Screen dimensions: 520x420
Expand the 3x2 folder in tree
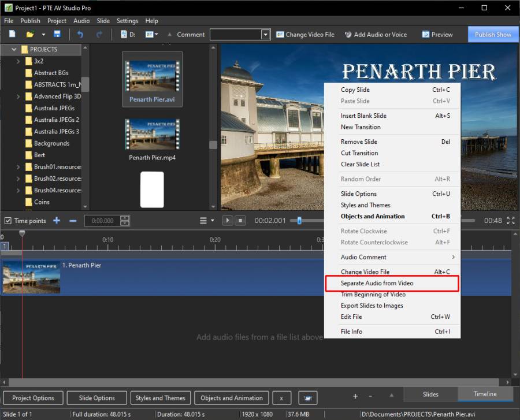pyautogui.click(x=18, y=61)
